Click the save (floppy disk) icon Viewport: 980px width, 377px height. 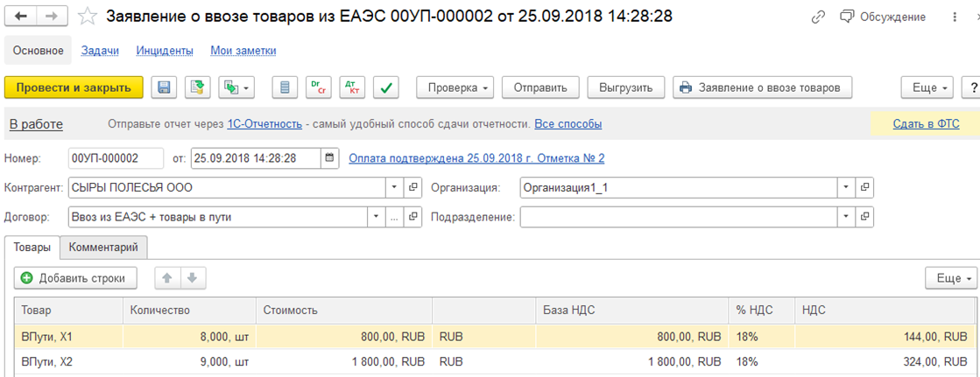(165, 87)
